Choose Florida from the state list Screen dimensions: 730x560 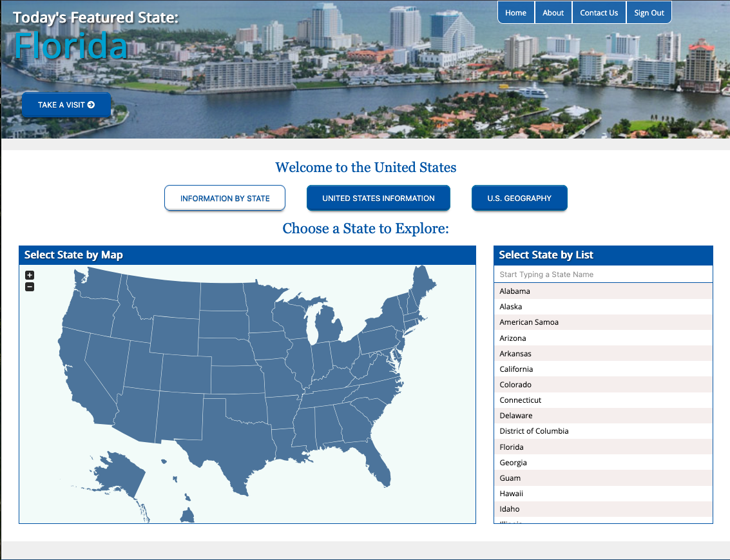coord(603,447)
